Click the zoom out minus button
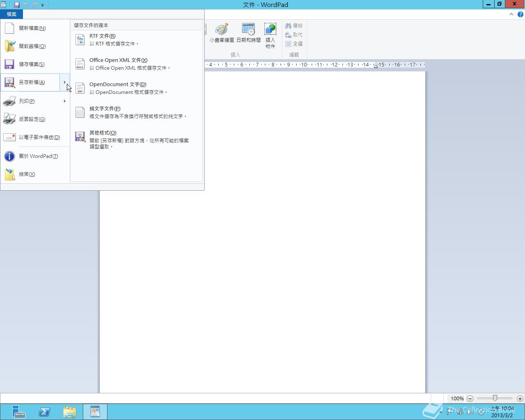Screen dimensions: 525x420 coord(470,398)
